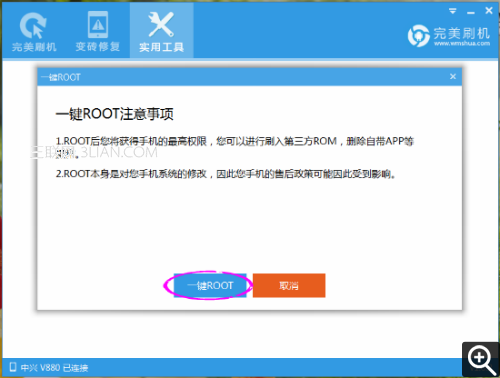Screen dimensions: 500x378
Task: Click the 中兴 V880 已连接 status text
Action: pos(54,368)
